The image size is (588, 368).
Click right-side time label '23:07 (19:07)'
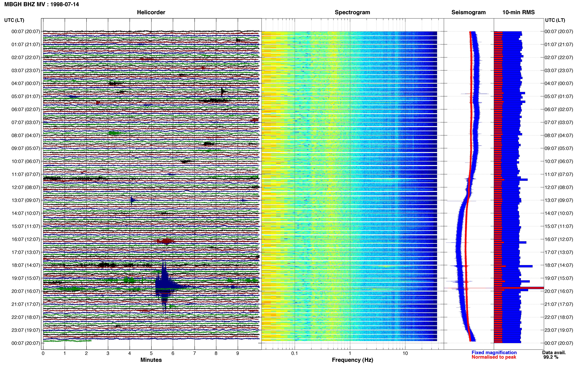[559, 330]
